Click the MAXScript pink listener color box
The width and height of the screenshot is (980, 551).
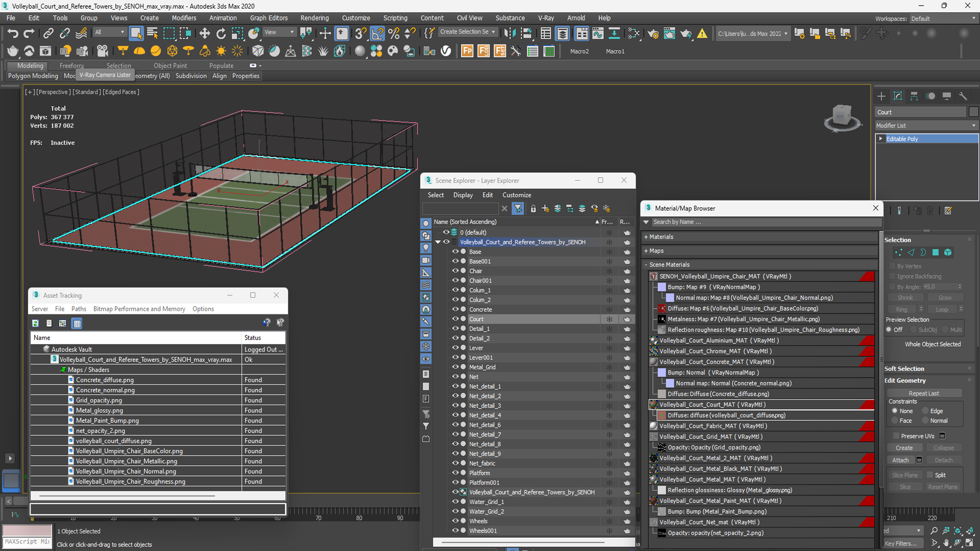pos(27,531)
